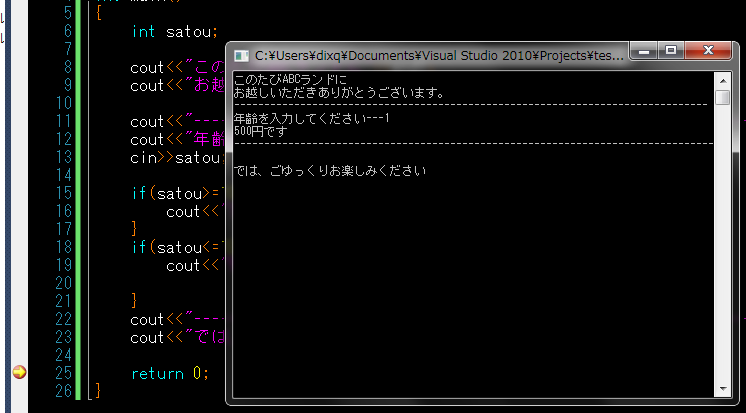746x413 pixels.
Task: Click the 'return 0;' statement
Action: coord(170,374)
